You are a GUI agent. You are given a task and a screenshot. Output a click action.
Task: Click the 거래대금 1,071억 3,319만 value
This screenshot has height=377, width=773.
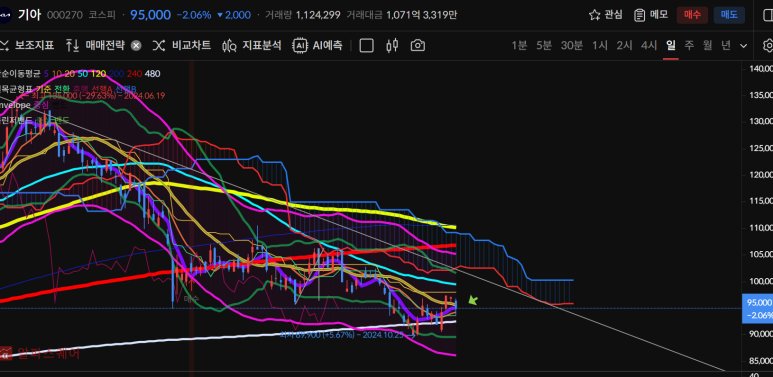point(422,15)
